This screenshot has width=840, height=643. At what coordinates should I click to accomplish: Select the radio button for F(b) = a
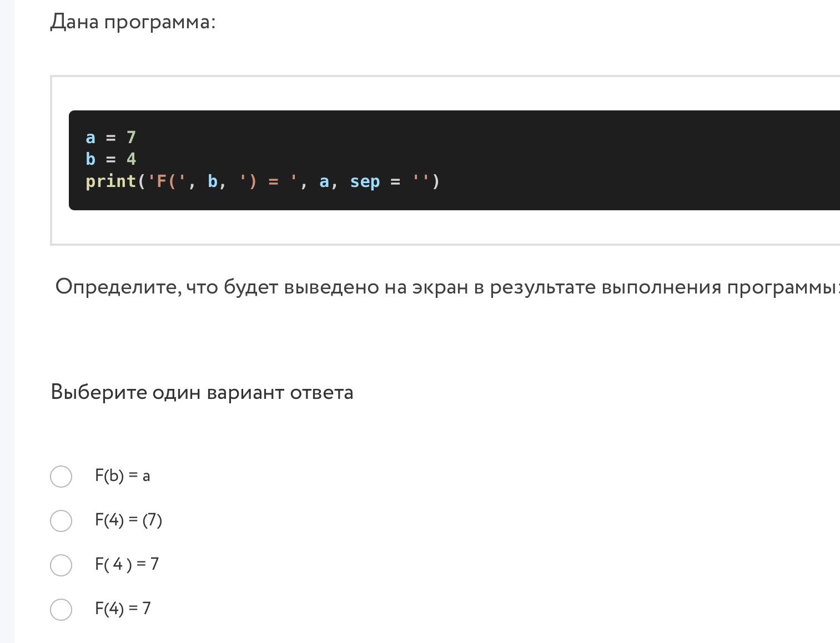61,477
